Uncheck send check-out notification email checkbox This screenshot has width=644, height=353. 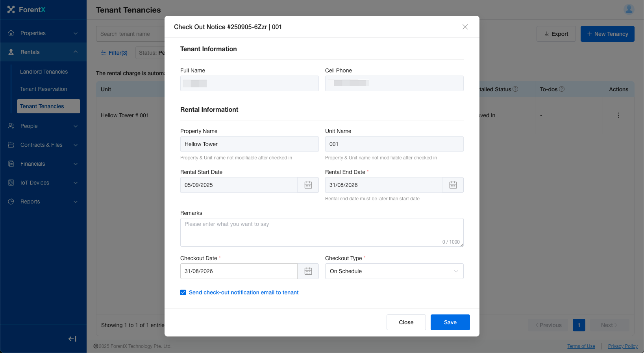coord(183,292)
